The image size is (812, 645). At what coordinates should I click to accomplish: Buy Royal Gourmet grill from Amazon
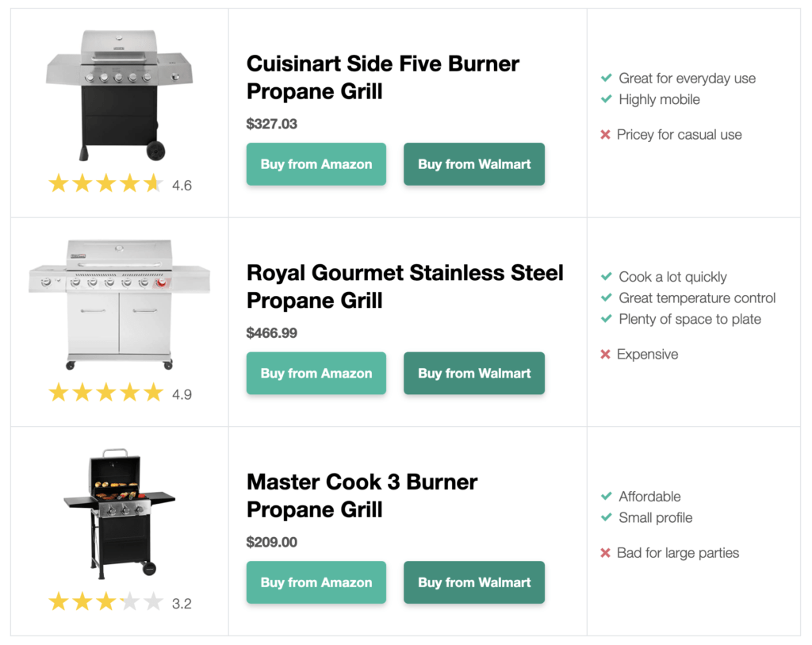316,374
